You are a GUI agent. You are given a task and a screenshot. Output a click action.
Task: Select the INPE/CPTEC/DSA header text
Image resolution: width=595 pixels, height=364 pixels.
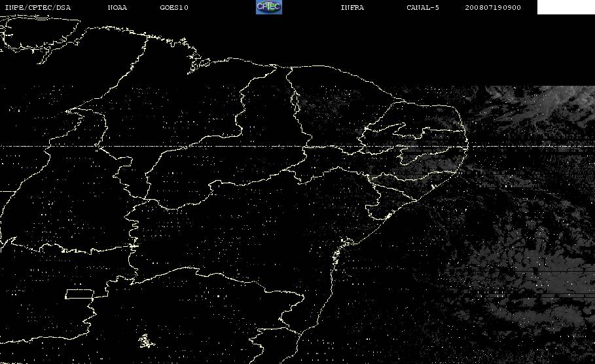tap(38, 8)
